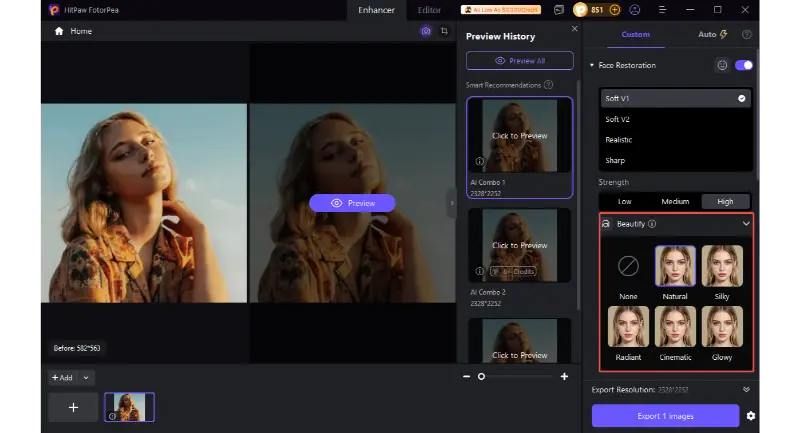Open the user account icon
This screenshot has height=433, width=800.
[x=635, y=10]
